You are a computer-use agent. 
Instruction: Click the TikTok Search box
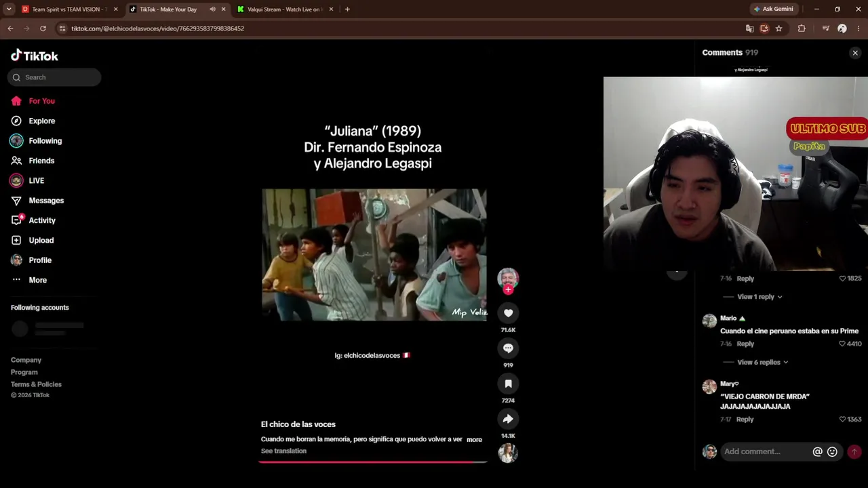(x=54, y=77)
